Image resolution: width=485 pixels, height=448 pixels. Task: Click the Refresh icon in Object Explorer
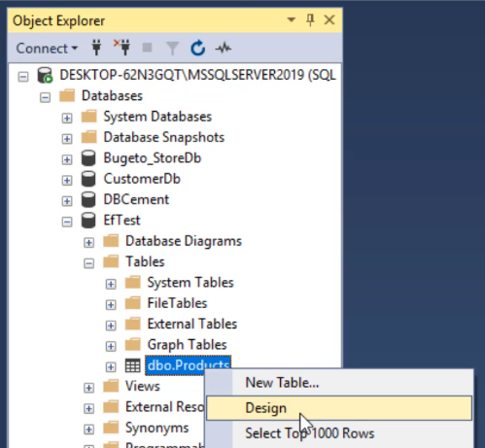(x=197, y=49)
